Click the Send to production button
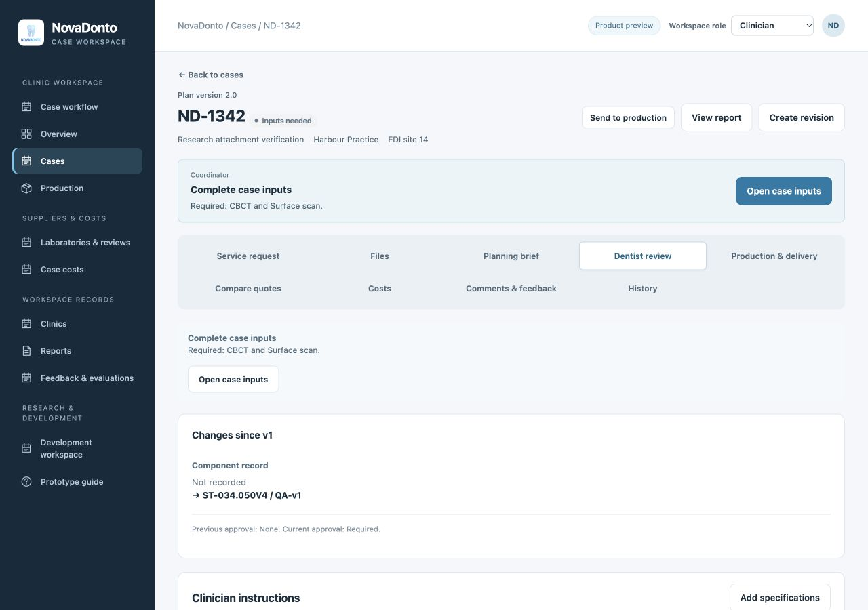The width and height of the screenshot is (868, 610). [x=628, y=117]
